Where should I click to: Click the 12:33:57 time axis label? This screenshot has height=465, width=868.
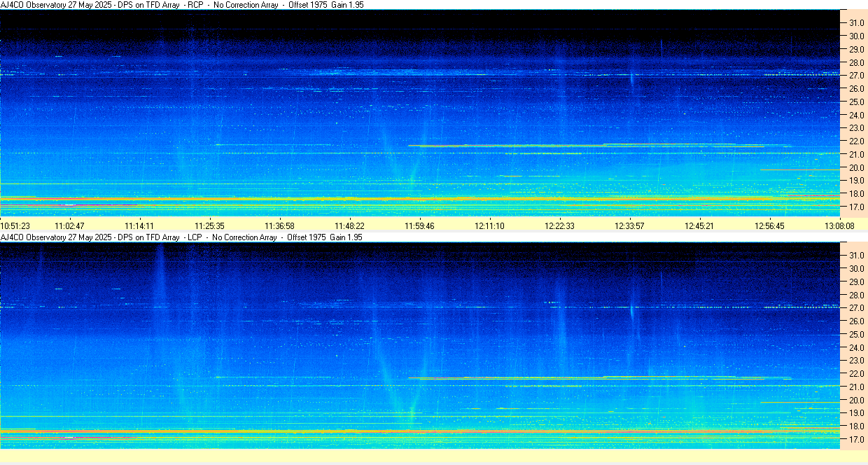pos(630,225)
